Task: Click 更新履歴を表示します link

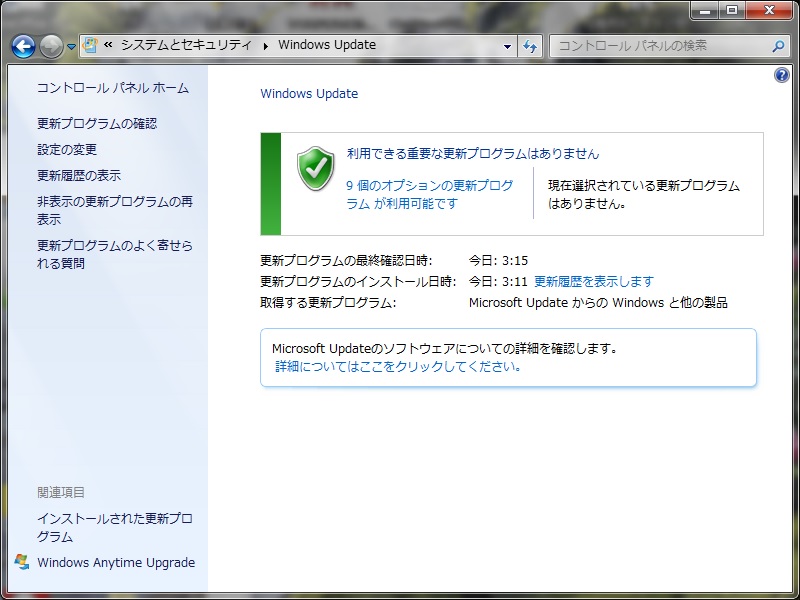Action: pyautogui.click(x=594, y=281)
